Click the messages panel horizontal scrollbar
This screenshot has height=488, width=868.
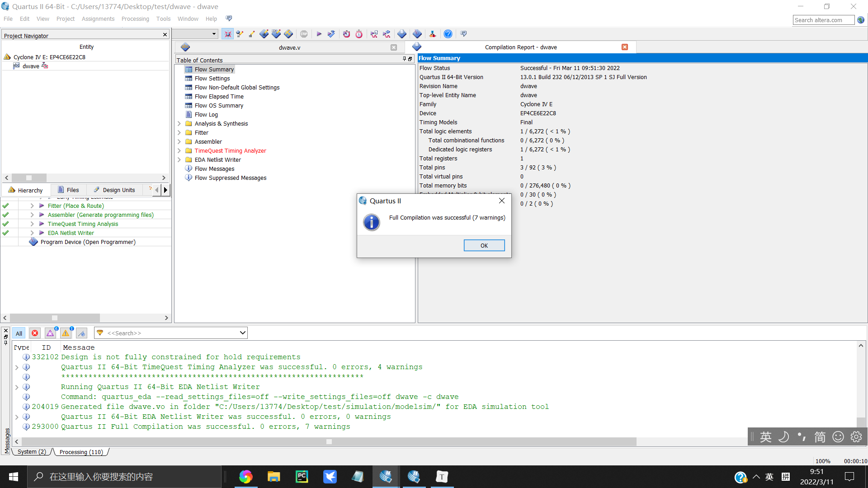point(329,441)
